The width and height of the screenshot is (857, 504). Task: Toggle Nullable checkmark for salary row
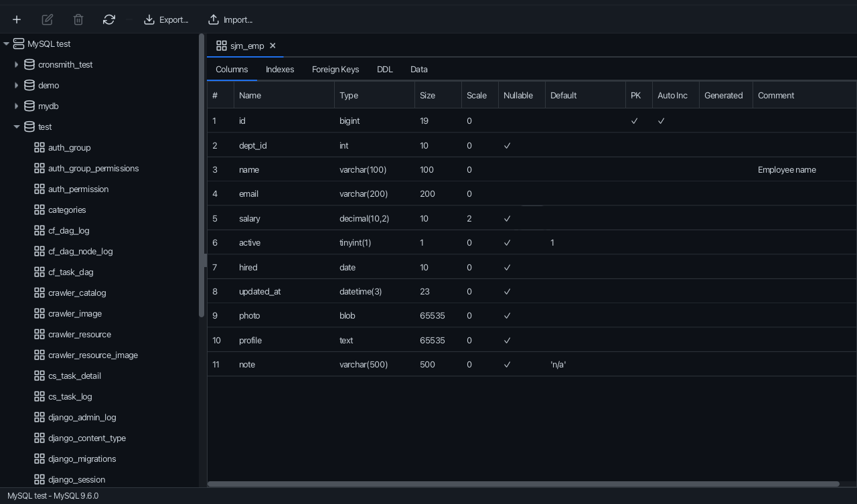click(x=508, y=219)
